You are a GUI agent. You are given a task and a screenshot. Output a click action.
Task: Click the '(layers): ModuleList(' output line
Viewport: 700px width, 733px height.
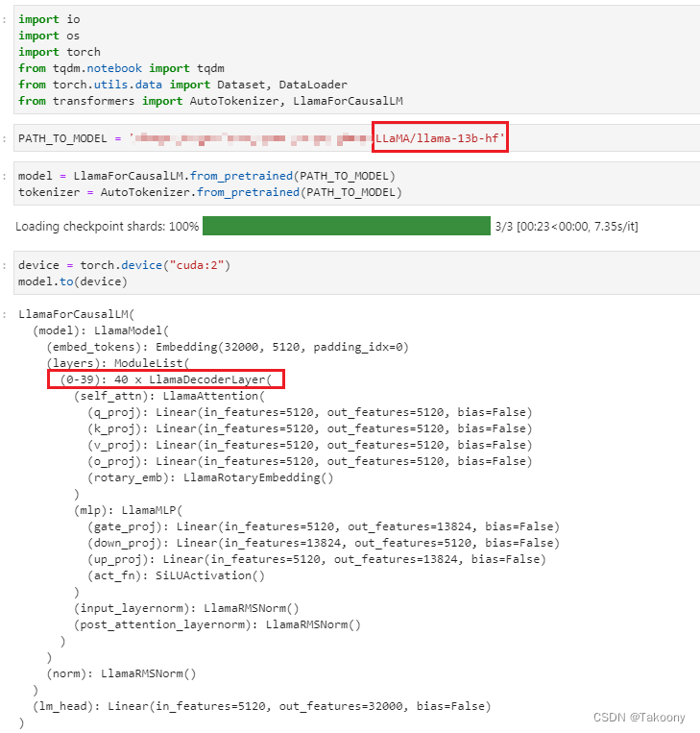pyautogui.click(x=118, y=363)
